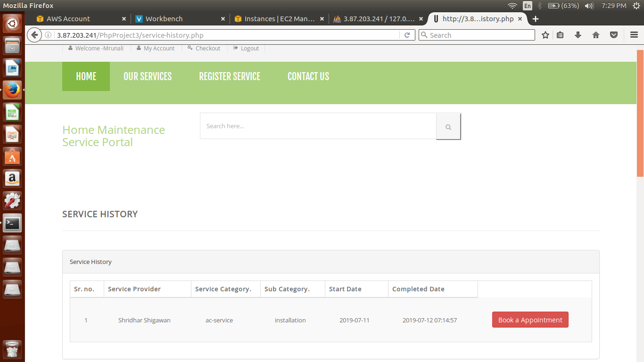This screenshot has width=644, height=362.
Task: Reload the page with the refresh icon
Action: [407, 35]
